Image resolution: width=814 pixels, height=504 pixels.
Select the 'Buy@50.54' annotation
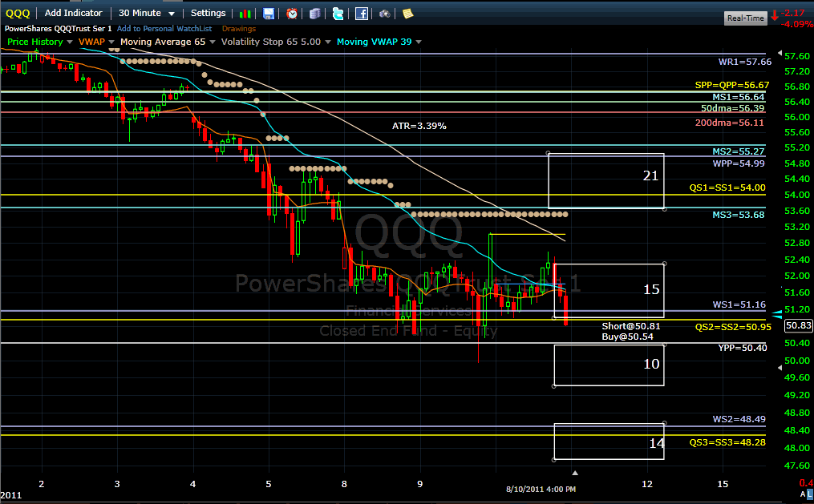click(627, 337)
